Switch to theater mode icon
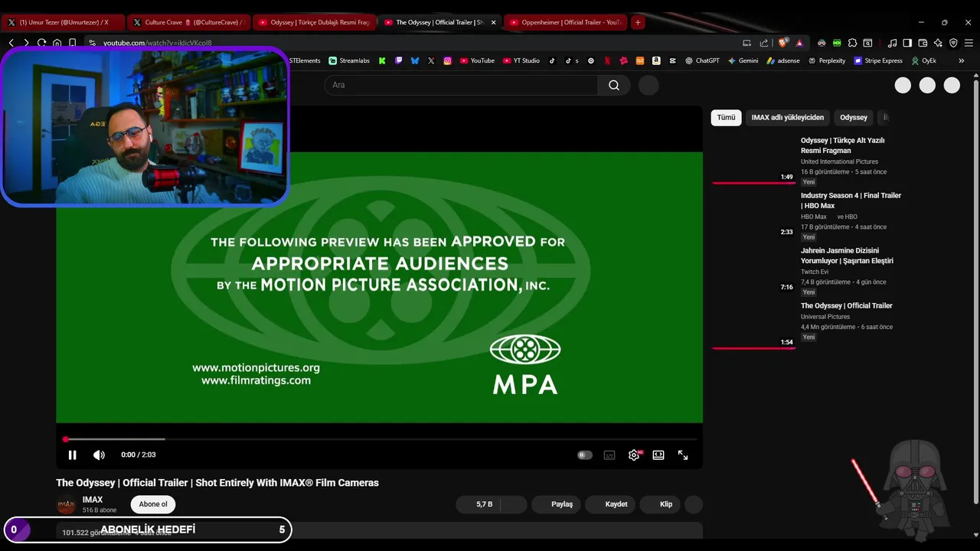 [658, 455]
